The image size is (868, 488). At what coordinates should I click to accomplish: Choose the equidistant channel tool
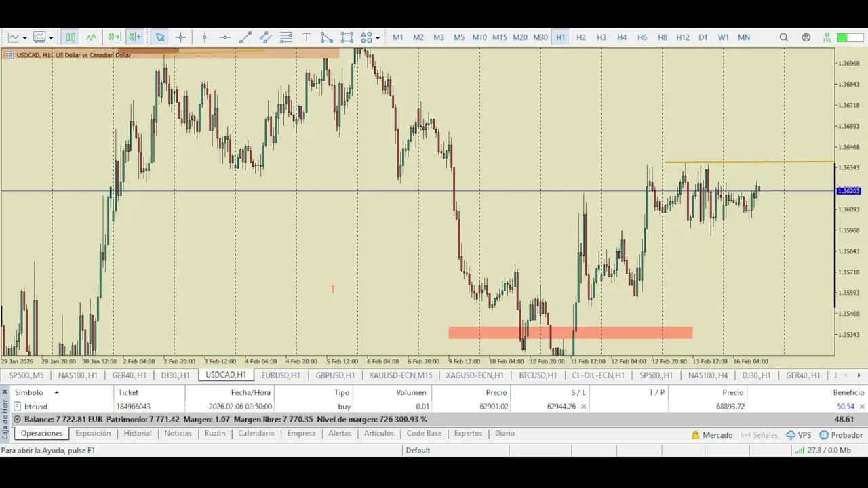point(266,37)
